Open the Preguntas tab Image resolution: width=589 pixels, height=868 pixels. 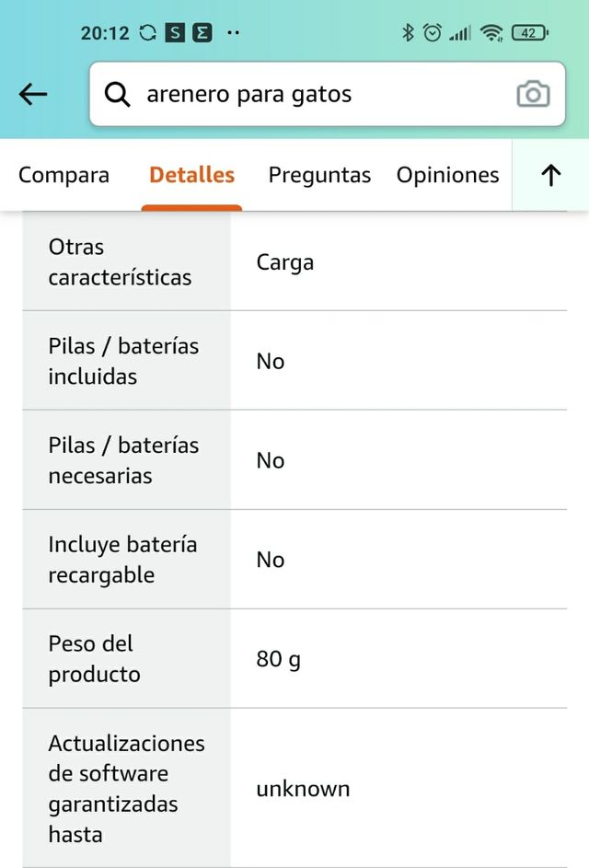pos(319,175)
